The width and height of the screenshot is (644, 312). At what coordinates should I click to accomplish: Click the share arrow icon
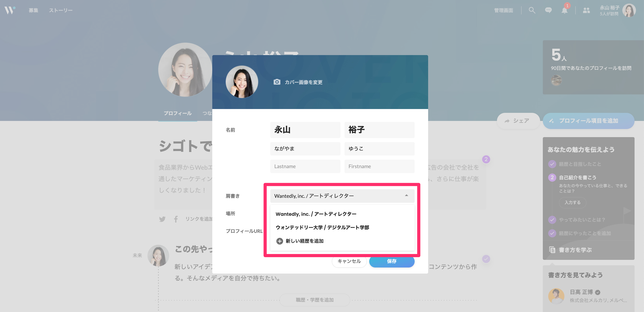[x=507, y=121]
